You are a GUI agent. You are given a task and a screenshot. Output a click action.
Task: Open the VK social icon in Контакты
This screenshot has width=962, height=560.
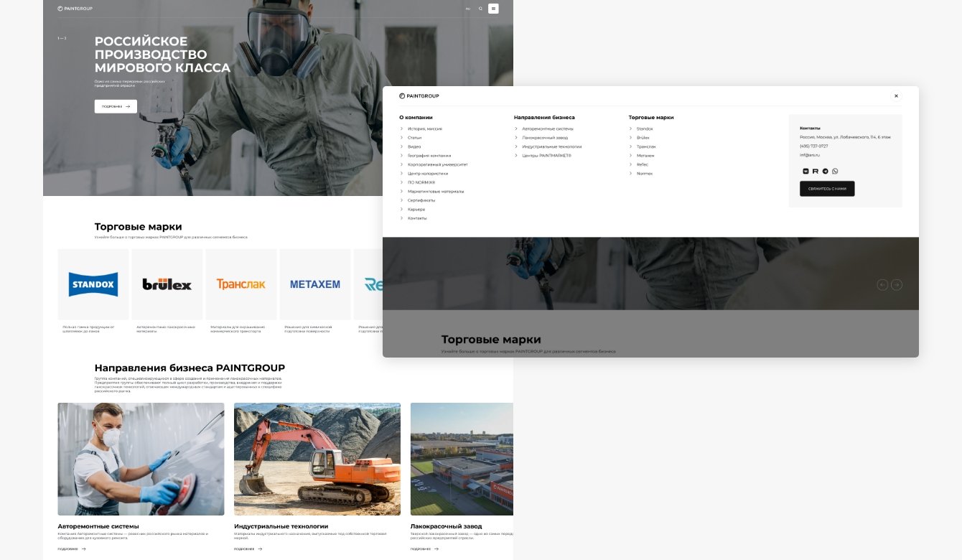coord(805,172)
